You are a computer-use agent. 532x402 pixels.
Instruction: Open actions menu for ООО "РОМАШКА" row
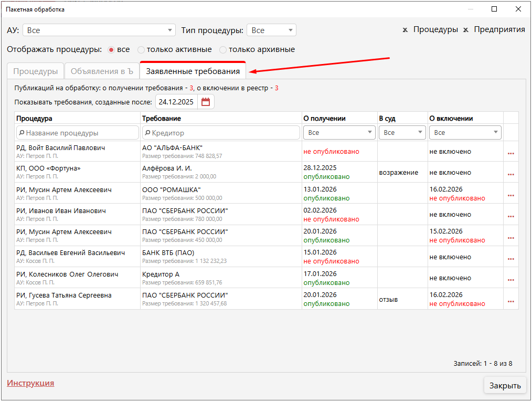coord(510,195)
